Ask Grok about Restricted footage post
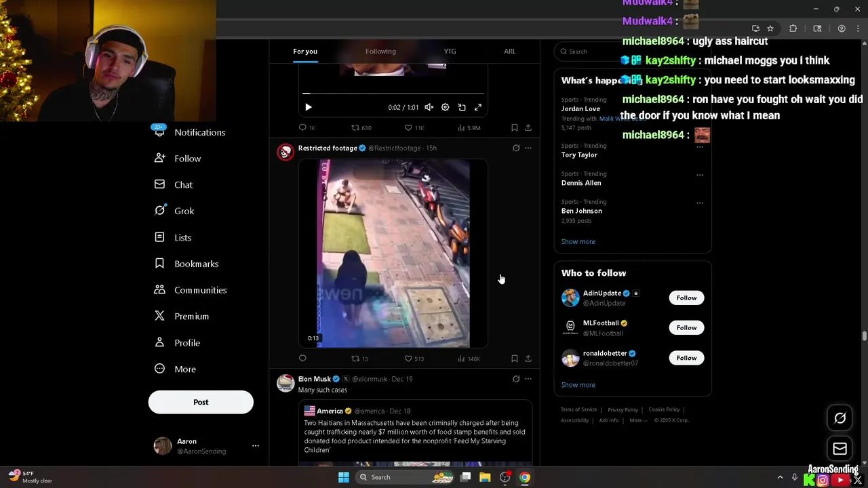 click(516, 148)
